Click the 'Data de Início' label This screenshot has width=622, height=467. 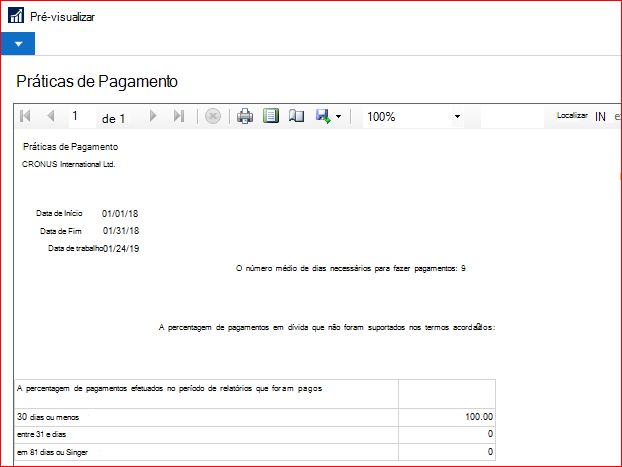pyautogui.click(x=59, y=213)
